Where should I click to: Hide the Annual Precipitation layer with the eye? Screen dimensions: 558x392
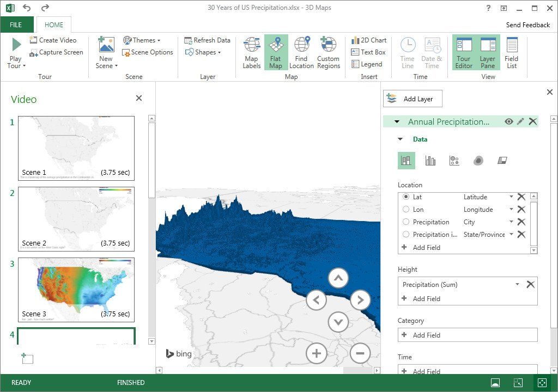[509, 121]
